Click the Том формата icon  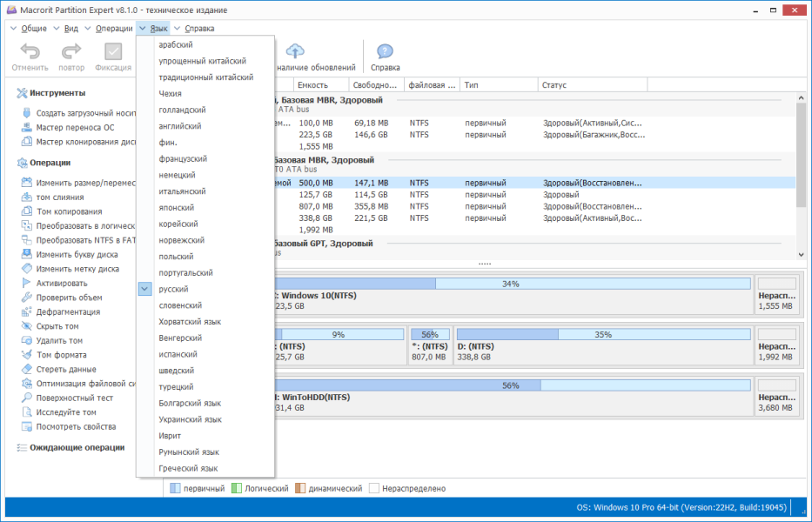pos(26,355)
